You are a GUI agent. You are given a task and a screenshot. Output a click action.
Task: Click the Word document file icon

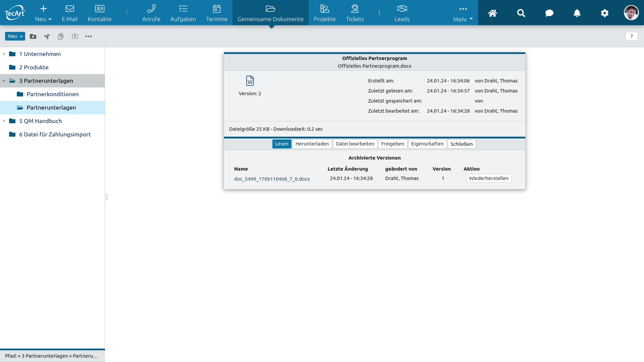(x=250, y=81)
